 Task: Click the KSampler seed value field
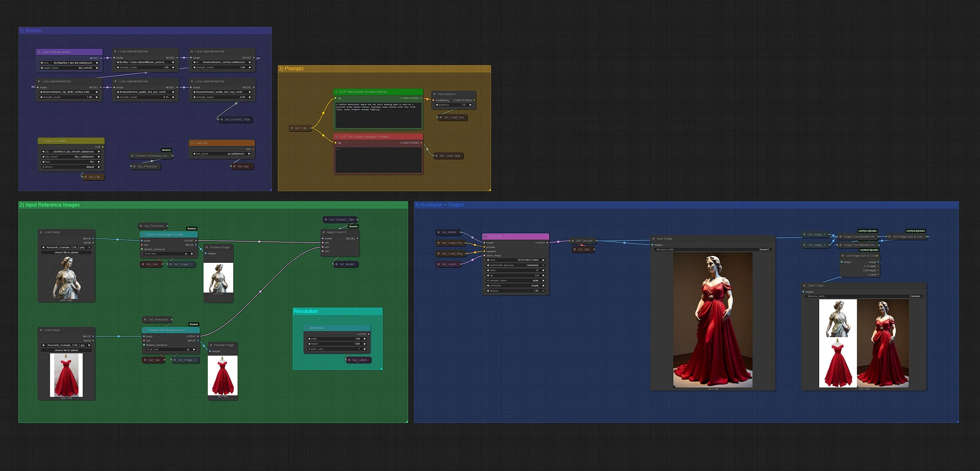point(515,260)
